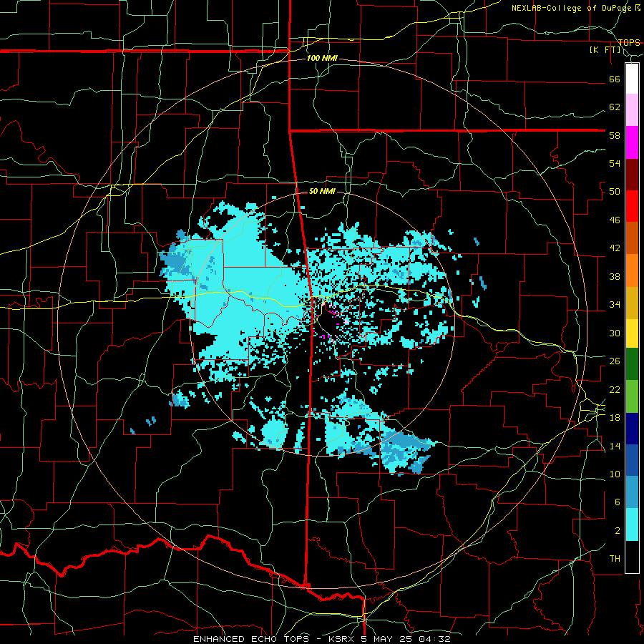The width and height of the screenshot is (644, 644).
Task: Click the maroon dark red legend band
Action: [x=632, y=174]
